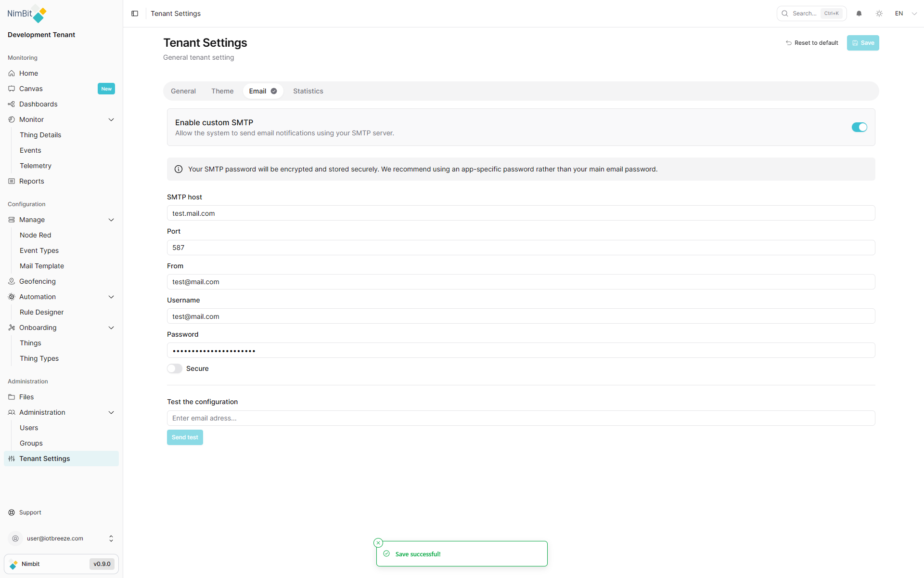The width and height of the screenshot is (924, 578).
Task: Switch to the Theme tab
Action: 222,91
